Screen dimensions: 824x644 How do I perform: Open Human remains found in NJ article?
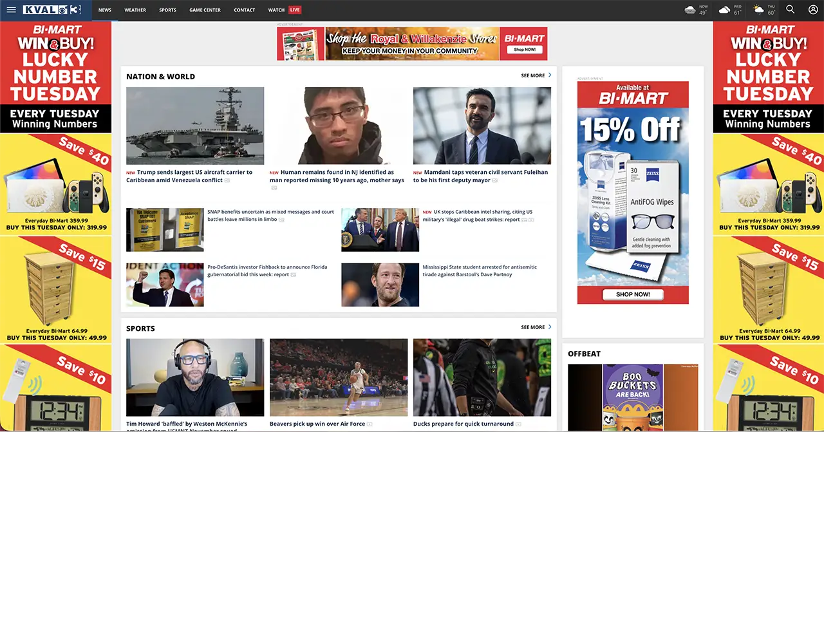(x=337, y=176)
